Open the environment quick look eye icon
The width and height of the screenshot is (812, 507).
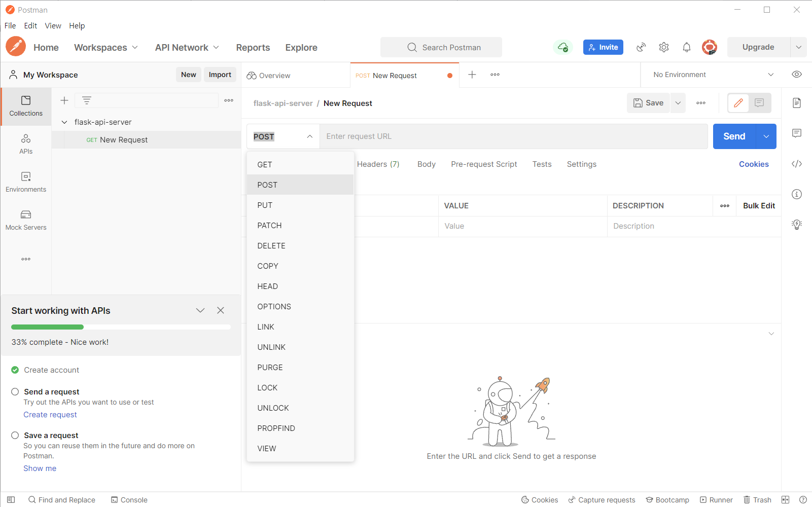click(x=797, y=75)
